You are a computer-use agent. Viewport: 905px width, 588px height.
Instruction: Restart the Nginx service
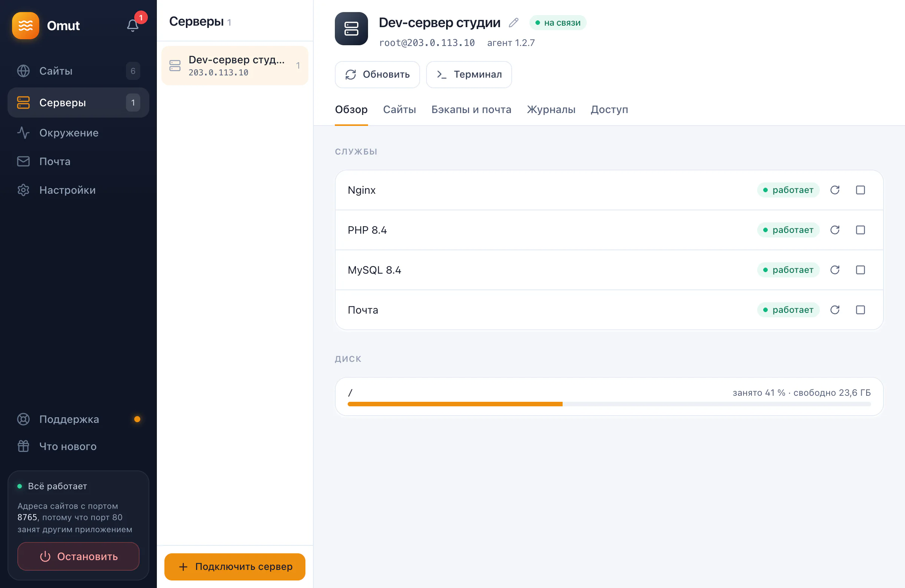[x=834, y=190]
